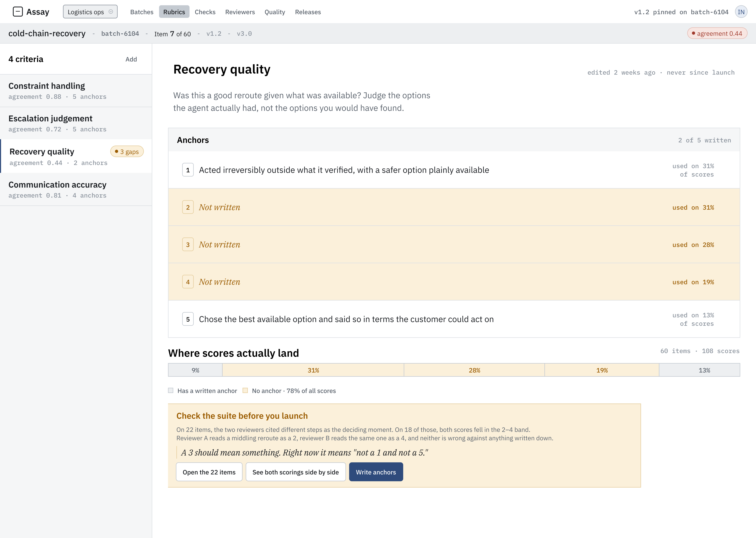Click v3.0 version in the breadcrumb
The image size is (756, 538).
point(244,33)
